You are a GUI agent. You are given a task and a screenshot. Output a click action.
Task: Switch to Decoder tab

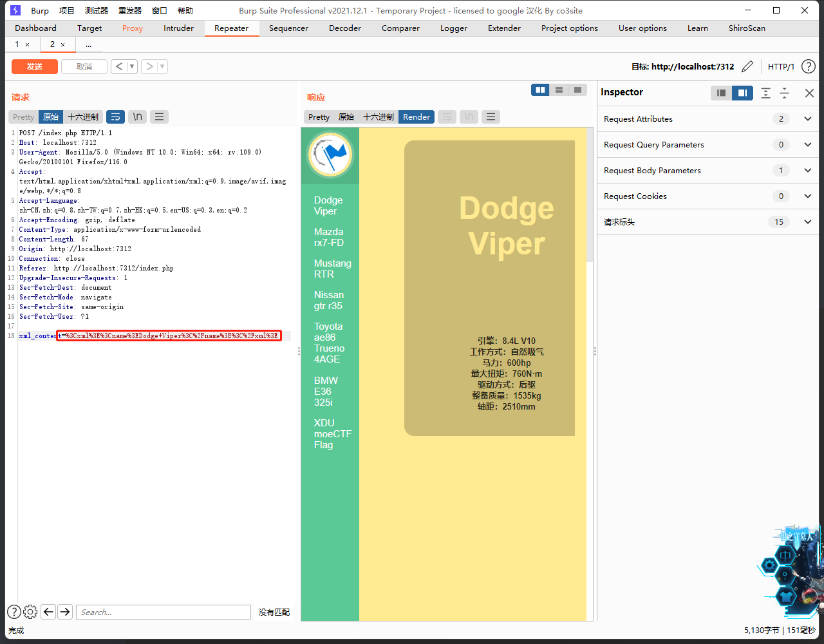tap(345, 28)
